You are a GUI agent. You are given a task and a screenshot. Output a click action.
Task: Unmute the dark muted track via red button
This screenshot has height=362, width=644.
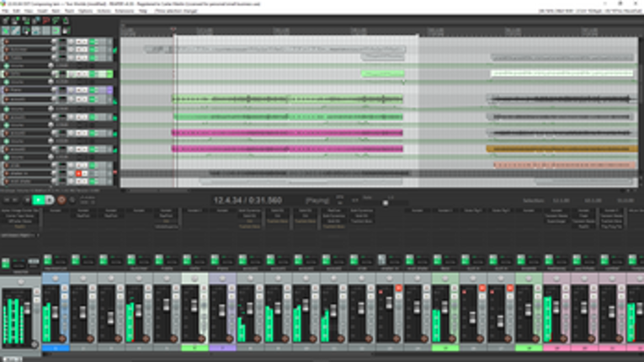[78, 173]
